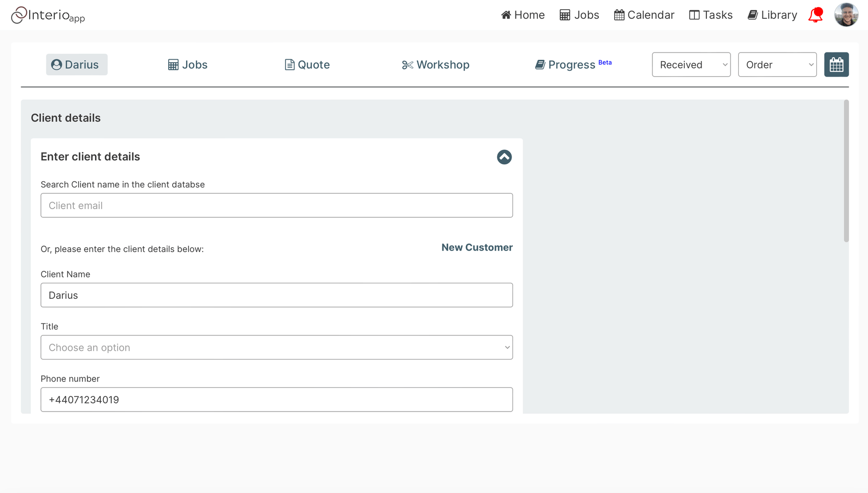Select the Darius client tab
The width and height of the screenshot is (868, 493).
tap(77, 65)
